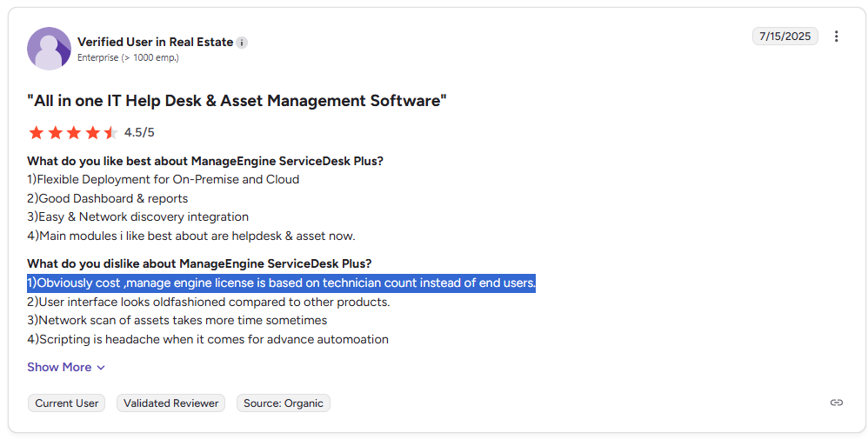Click the 4.5/5 rating text
The width and height of the screenshot is (868, 446).
coord(139,133)
